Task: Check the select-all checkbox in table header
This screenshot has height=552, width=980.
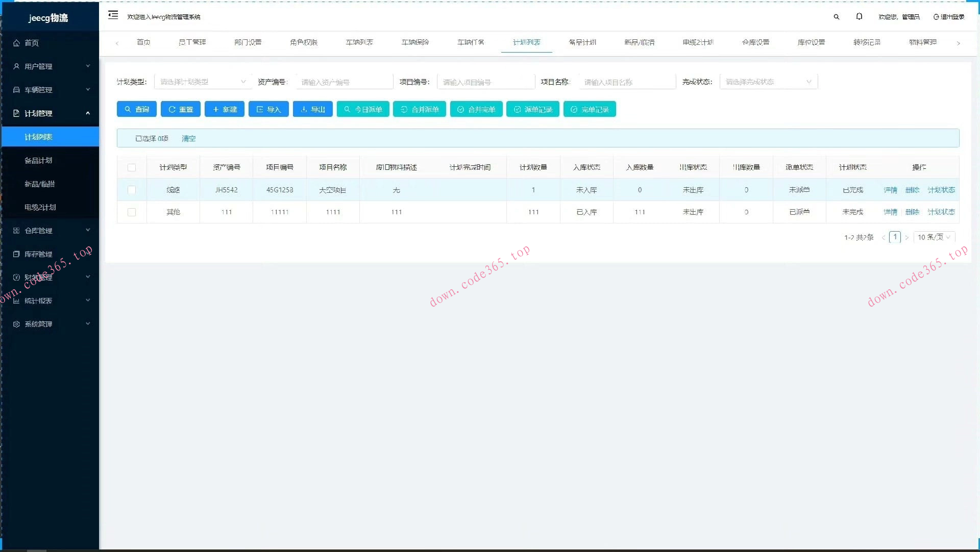Action: point(132,167)
